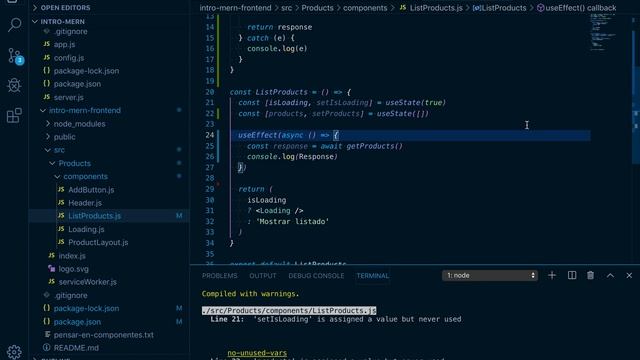Collapse the intro-mern-frontend folder
The height and width of the screenshot is (360, 640).
pos(84,110)
